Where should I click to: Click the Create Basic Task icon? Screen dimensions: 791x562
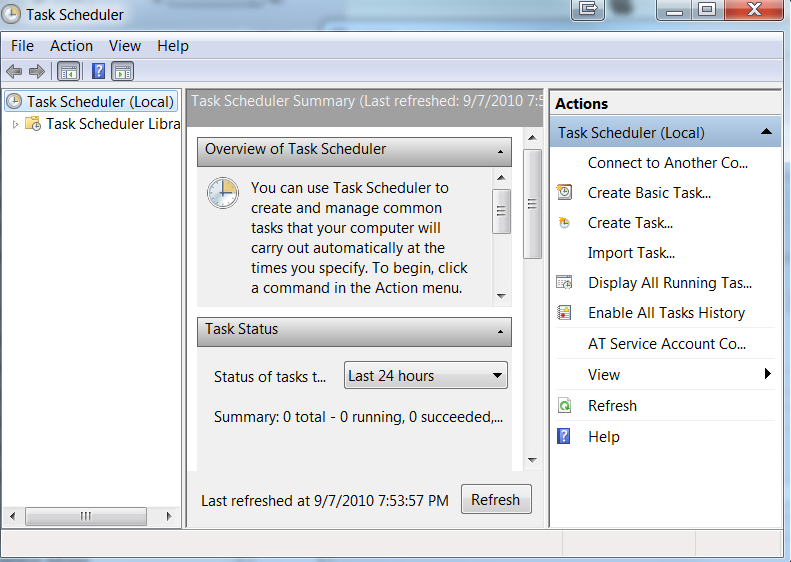[x=564, y=192]
